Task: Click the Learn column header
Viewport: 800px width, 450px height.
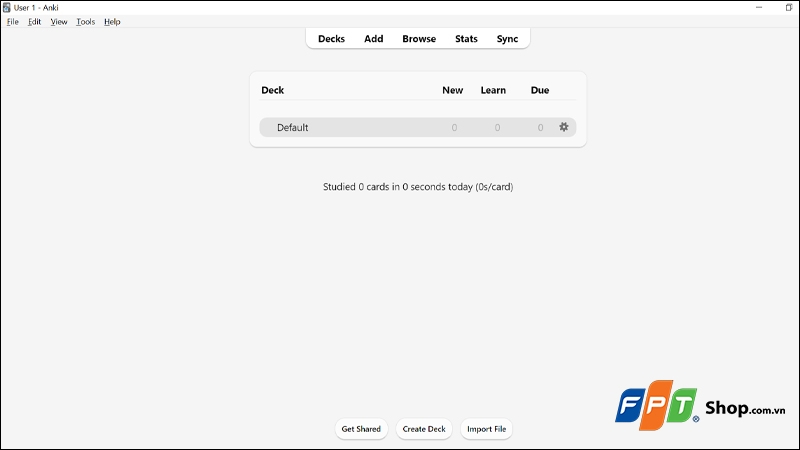Action: (x=493, y=90)
